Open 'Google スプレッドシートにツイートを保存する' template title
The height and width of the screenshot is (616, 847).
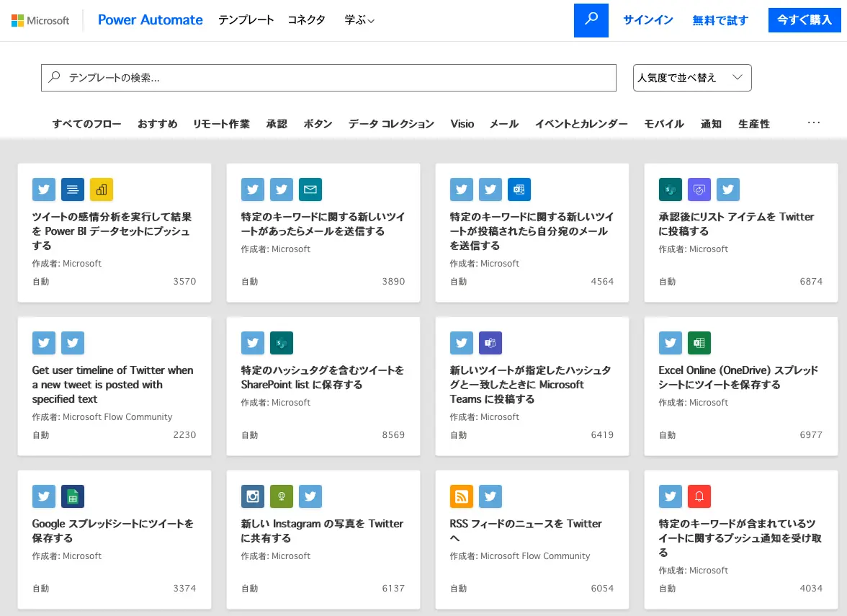pos(112,530)
